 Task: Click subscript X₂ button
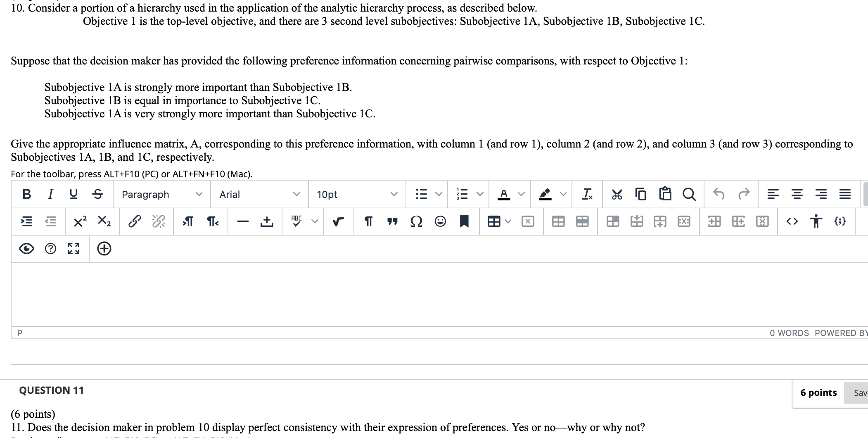(104, 222)
